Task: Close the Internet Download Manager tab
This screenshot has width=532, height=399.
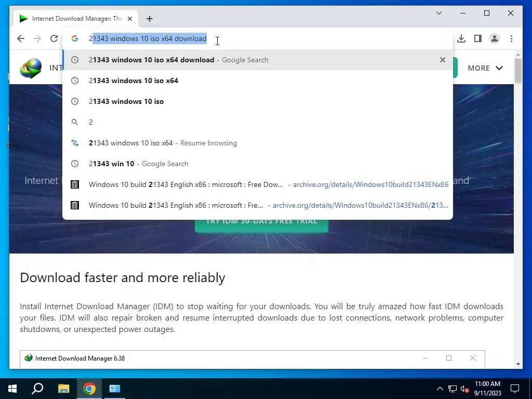Action: tap(129, 19)
